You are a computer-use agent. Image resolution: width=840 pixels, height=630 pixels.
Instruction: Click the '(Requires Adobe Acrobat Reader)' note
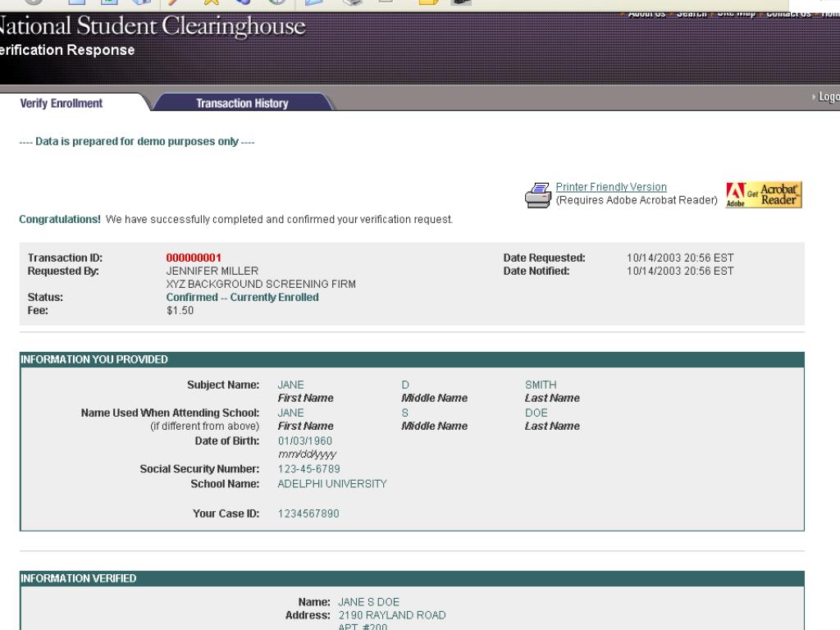click(637, 200)
